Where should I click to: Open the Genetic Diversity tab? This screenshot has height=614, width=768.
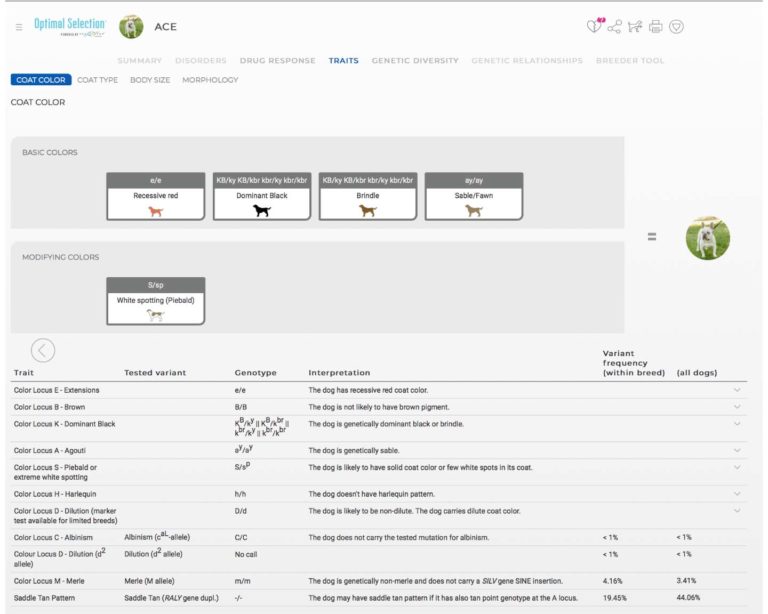[x=415, y=61]
